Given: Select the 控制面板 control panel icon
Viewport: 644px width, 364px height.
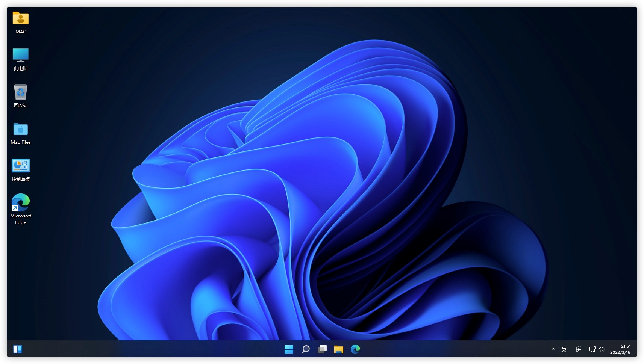Looking at the screenshot, I should coord(21,166).
